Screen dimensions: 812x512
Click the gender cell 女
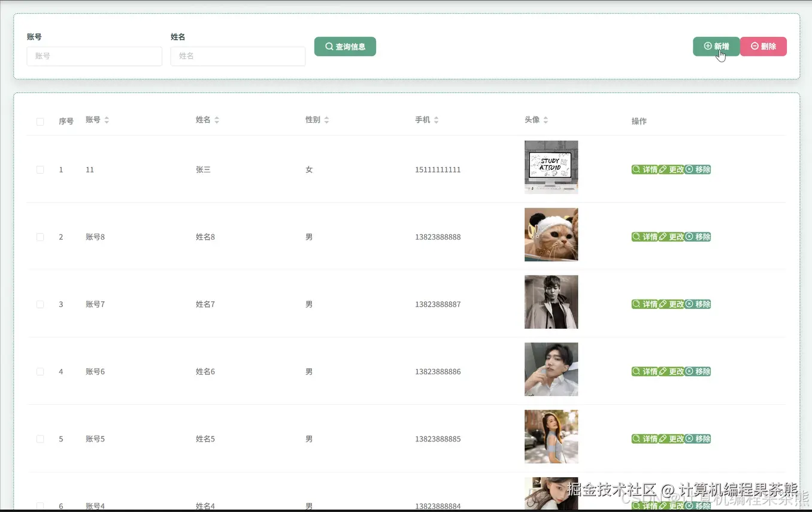pos(309,170)
